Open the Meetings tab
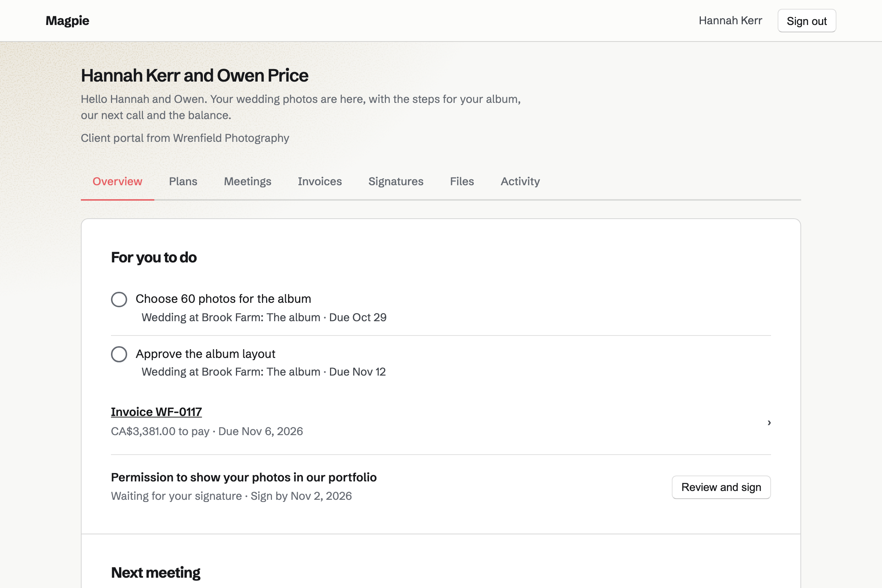The width and height of the screenshot is (882, 588). [247, 182]
